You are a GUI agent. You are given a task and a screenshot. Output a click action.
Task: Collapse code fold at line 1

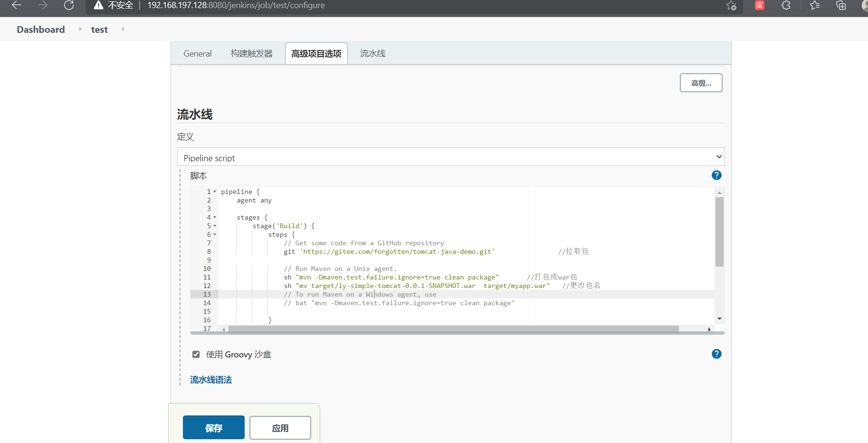point(215,192)
